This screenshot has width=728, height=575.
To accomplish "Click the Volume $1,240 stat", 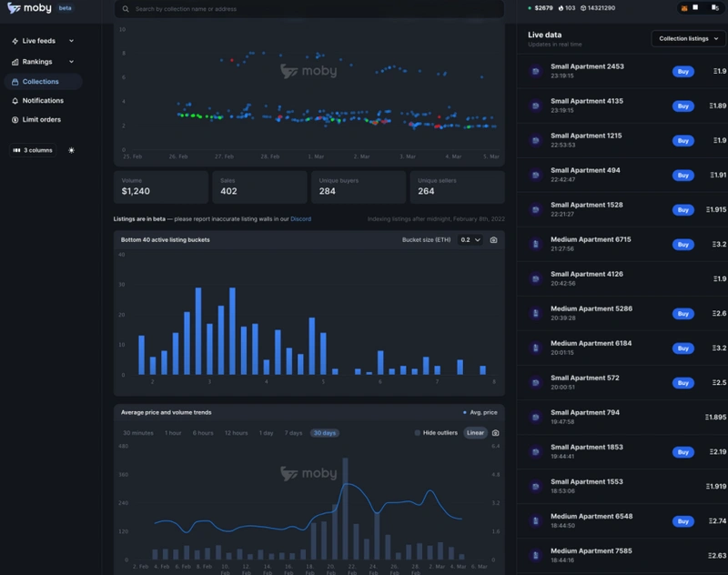I will (161, 187).
